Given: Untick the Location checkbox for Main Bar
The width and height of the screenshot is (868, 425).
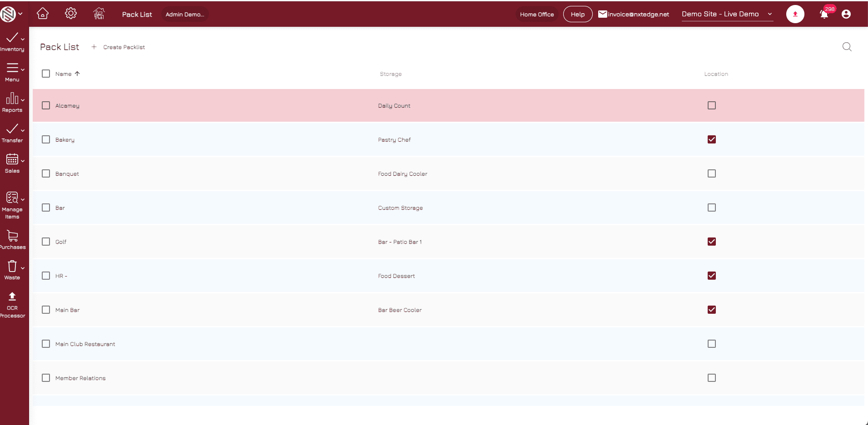Looking at the screenshot, I should pos(712,310).
